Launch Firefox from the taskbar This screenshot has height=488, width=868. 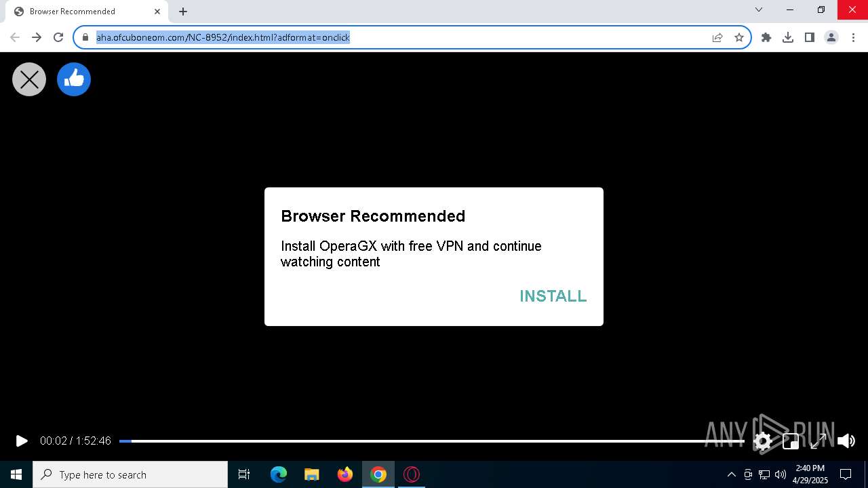(345, 474)
